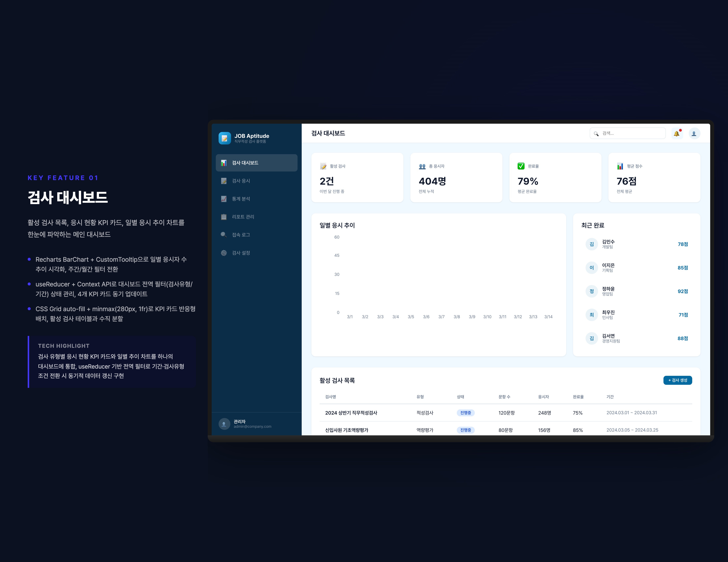Viewport: 728px width, 562px height.
Task: Click the notification bell icon
Action: coord(676,133)
